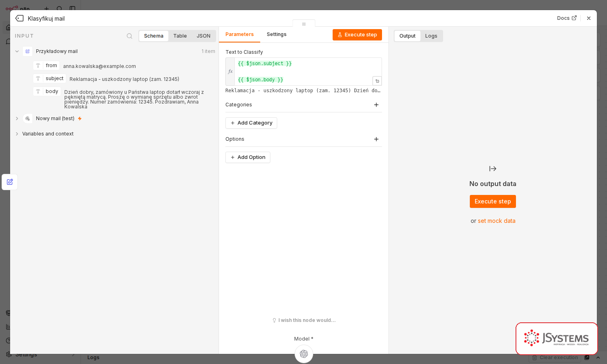Click the plus icon next to Categories
The width and height of the screenshot is (607, 364).
click(376, 105)
